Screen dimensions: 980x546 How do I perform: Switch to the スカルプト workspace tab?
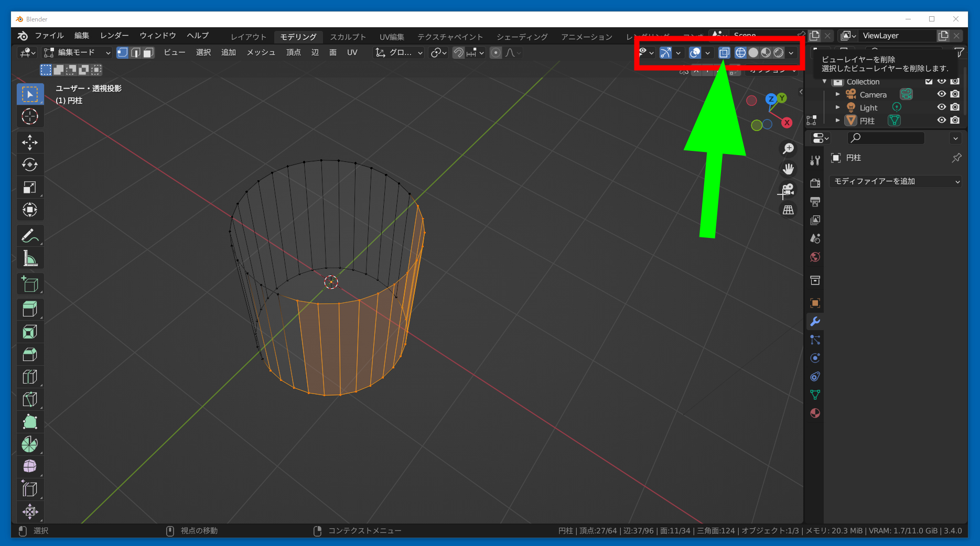point(348,37)
